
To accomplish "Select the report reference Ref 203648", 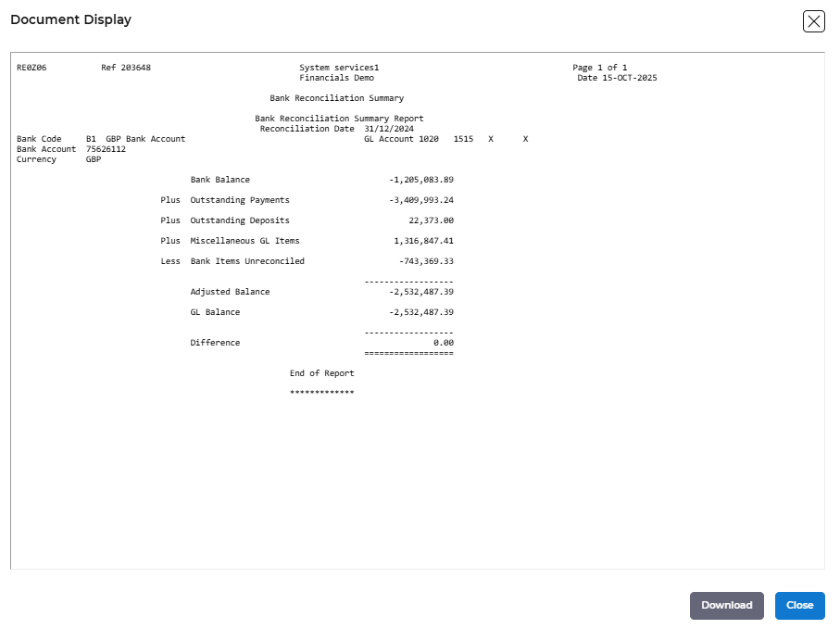I will [126, 68].
